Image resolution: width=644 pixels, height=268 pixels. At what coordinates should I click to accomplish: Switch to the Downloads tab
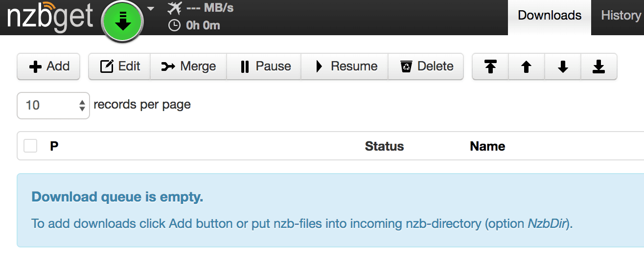[x=550, y=16]
